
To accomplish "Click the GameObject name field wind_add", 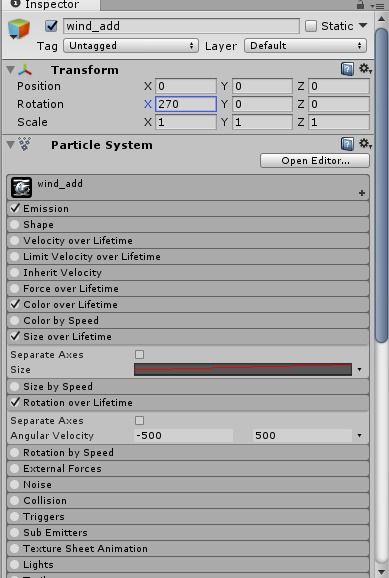I will click(181, 26).
